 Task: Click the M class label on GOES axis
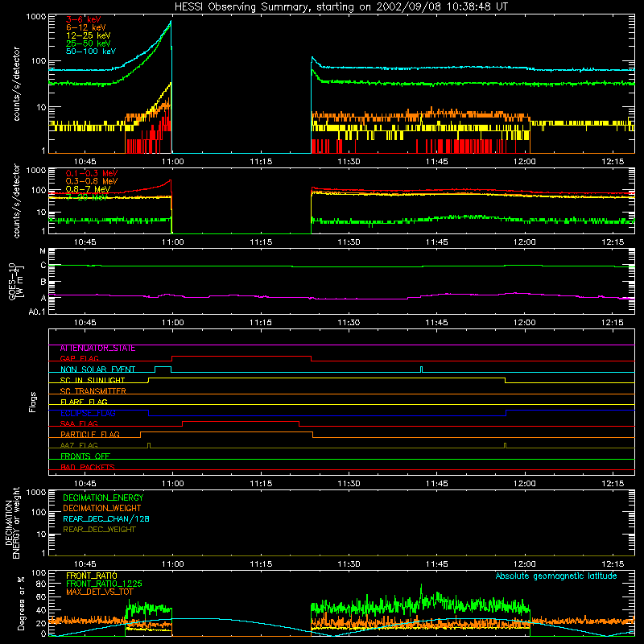pos(43,251)
